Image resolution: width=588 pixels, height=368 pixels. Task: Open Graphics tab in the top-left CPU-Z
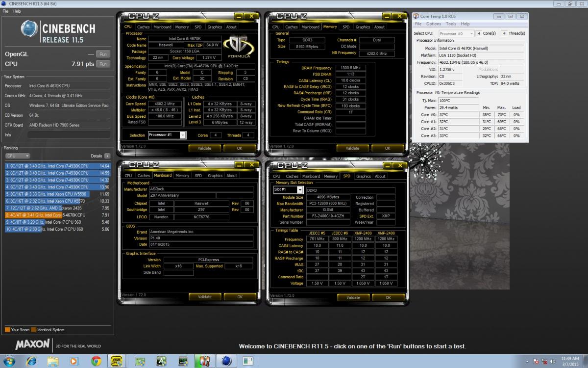(x=215, y=27)
